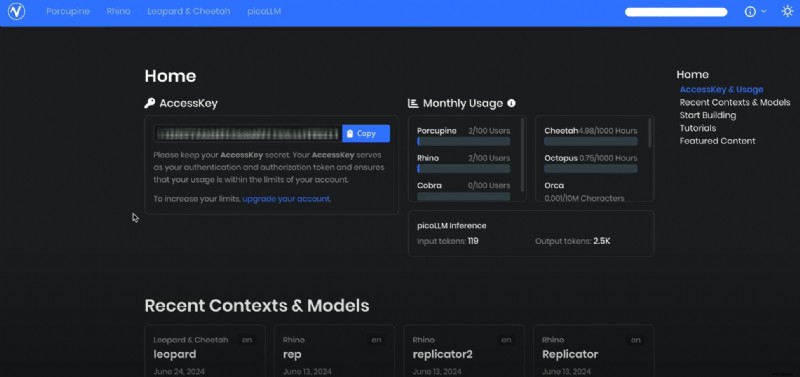Open the rep Rhino context card

pos(334,351)
